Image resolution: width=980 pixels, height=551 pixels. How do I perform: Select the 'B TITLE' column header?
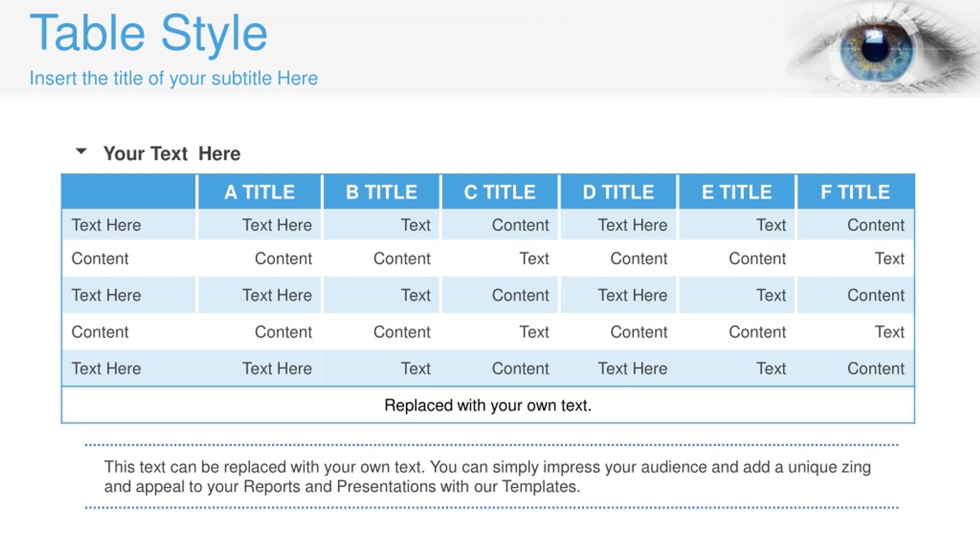[381, 192]
